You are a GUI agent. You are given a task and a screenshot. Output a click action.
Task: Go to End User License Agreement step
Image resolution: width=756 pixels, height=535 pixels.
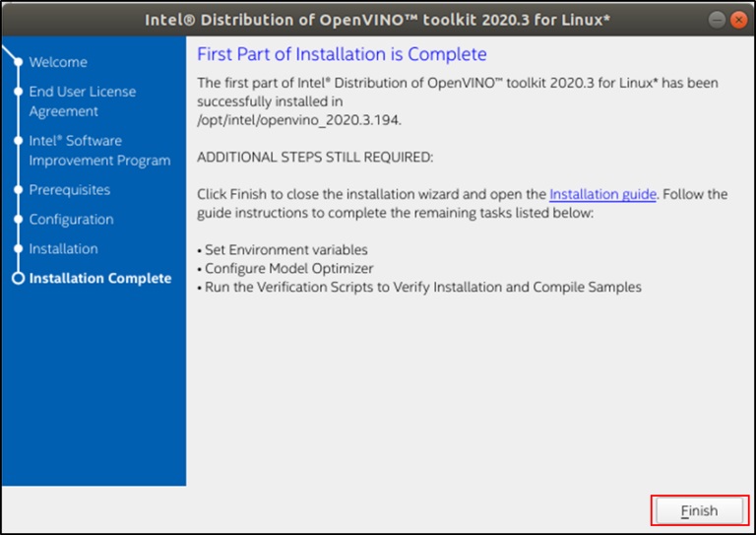coord(82,101)
